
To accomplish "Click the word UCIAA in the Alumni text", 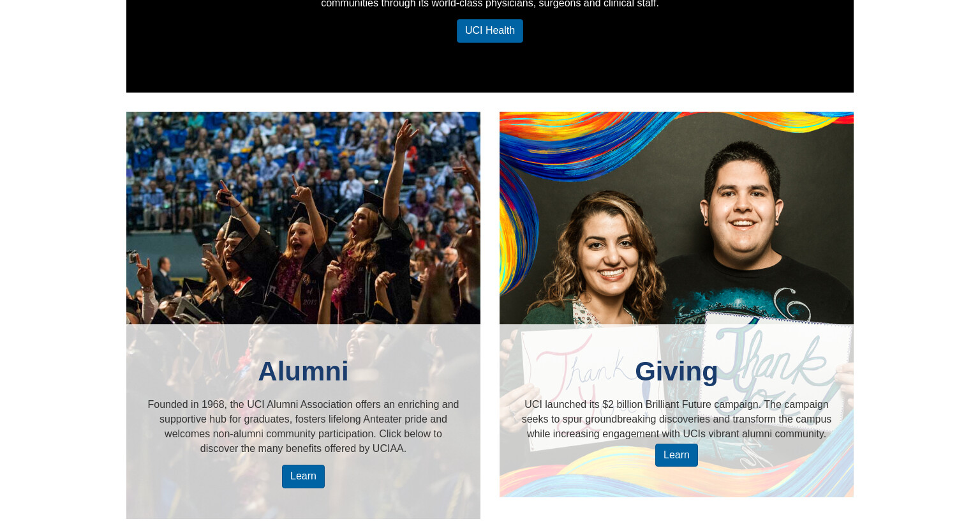I will (388, 448).
